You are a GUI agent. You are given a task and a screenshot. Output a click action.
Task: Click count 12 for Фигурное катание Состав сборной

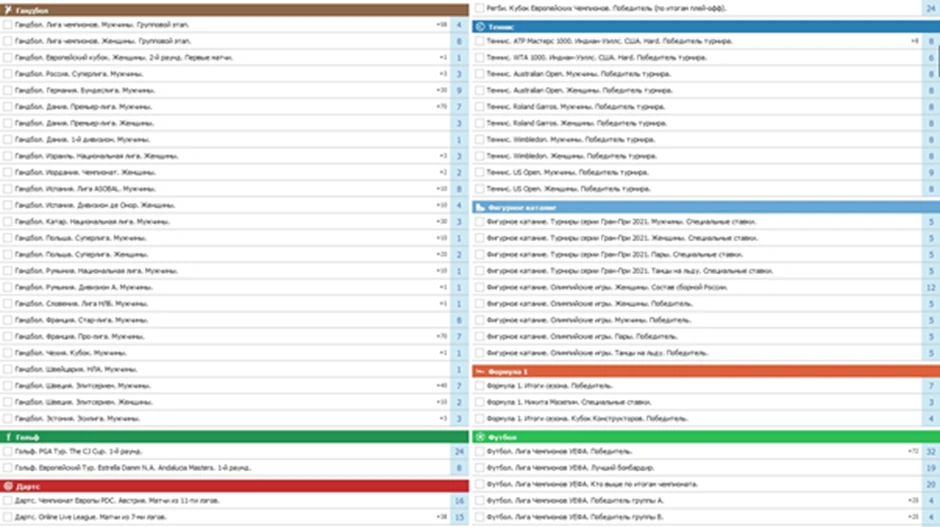(931, 287)
